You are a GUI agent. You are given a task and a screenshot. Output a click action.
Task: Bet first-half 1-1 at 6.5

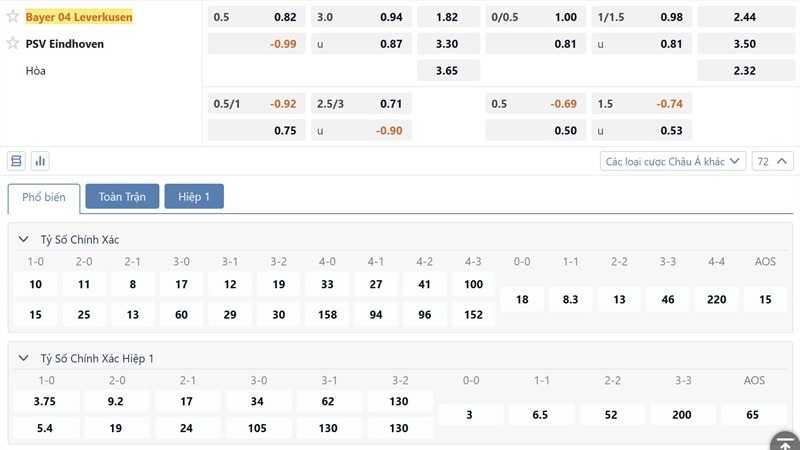pos(540,415)
